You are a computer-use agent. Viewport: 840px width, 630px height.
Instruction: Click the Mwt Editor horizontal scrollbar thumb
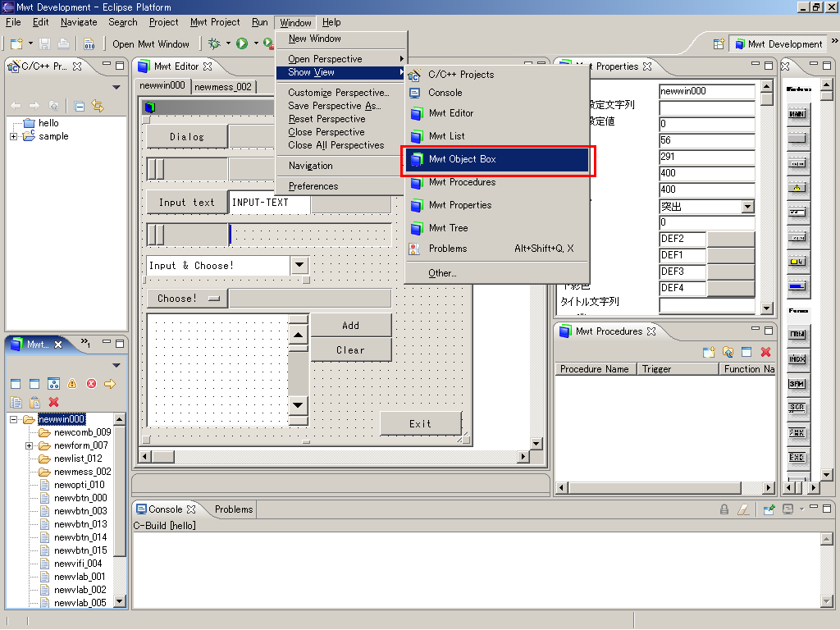[163, 457]
